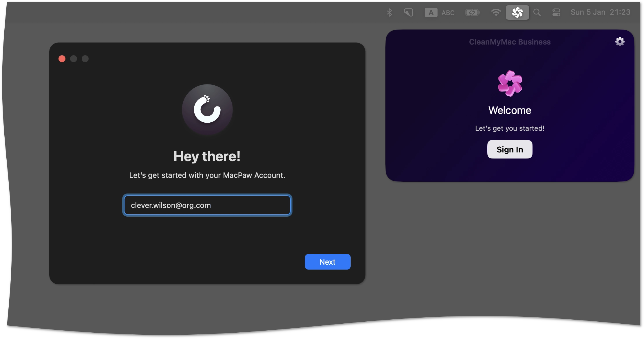Open the ABC input source menu

point(440,12)
